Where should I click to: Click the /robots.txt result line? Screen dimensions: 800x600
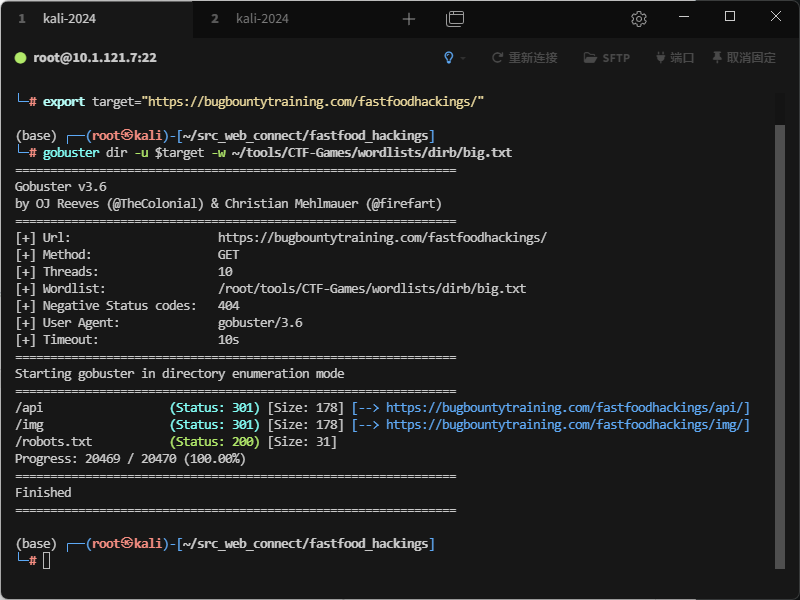[54, 442]
